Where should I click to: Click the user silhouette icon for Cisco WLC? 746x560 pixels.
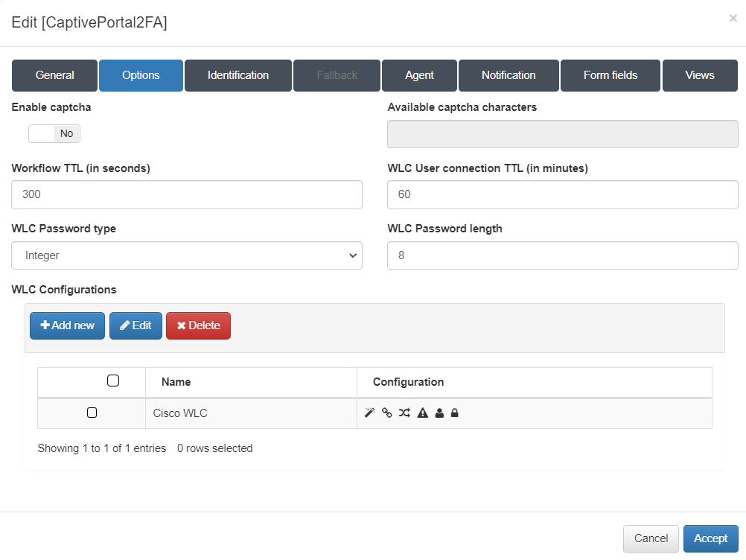pos(439,413)
